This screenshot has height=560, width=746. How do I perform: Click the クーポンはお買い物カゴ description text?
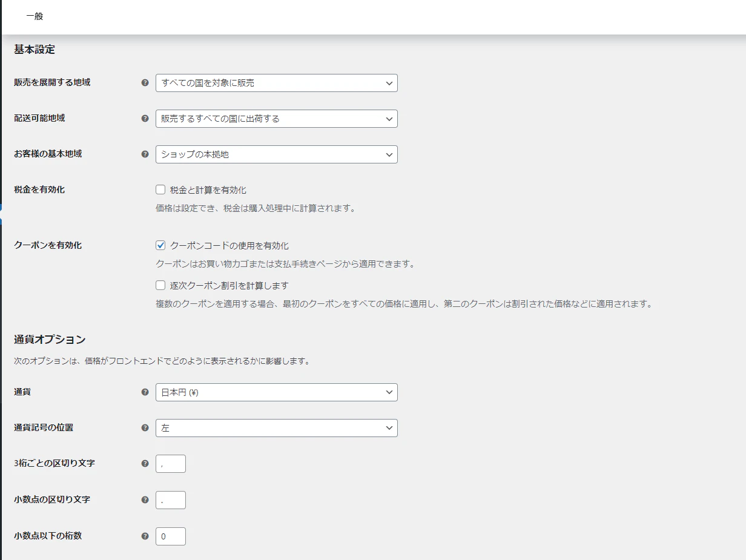pyautogui.click(x=285, y=264)
